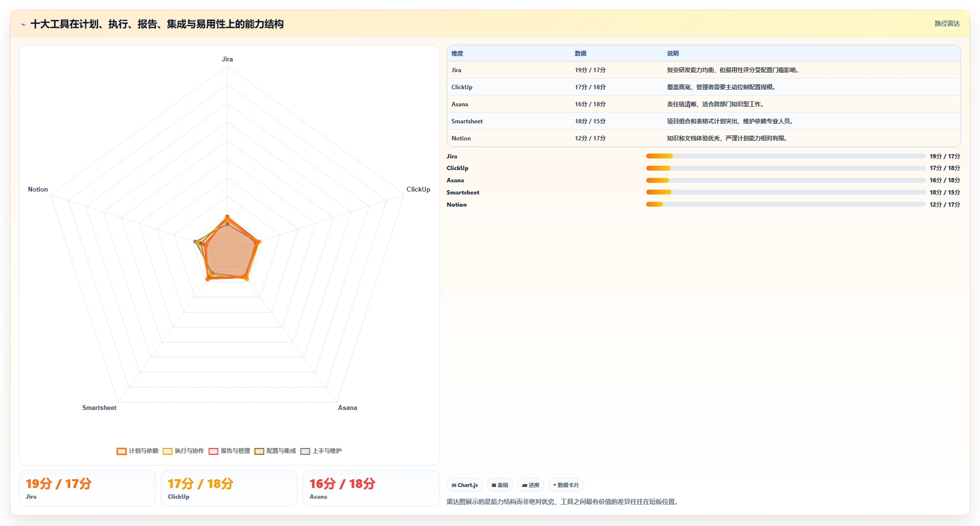Click the footnote text starting 雷达图展示的是能力结构
The width and height of the screenshot is (980, 526).
563,502
